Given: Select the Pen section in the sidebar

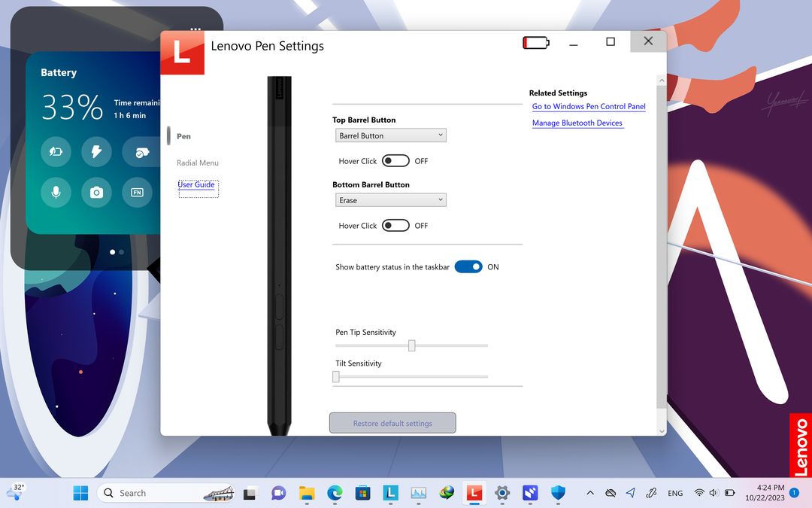Looking at the screenshot, I should [x=183, y=136].
